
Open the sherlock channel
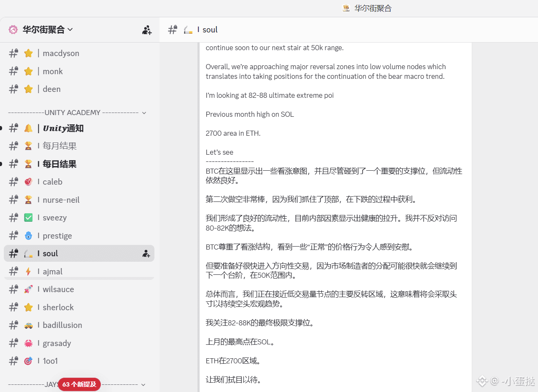coord(79,307)
